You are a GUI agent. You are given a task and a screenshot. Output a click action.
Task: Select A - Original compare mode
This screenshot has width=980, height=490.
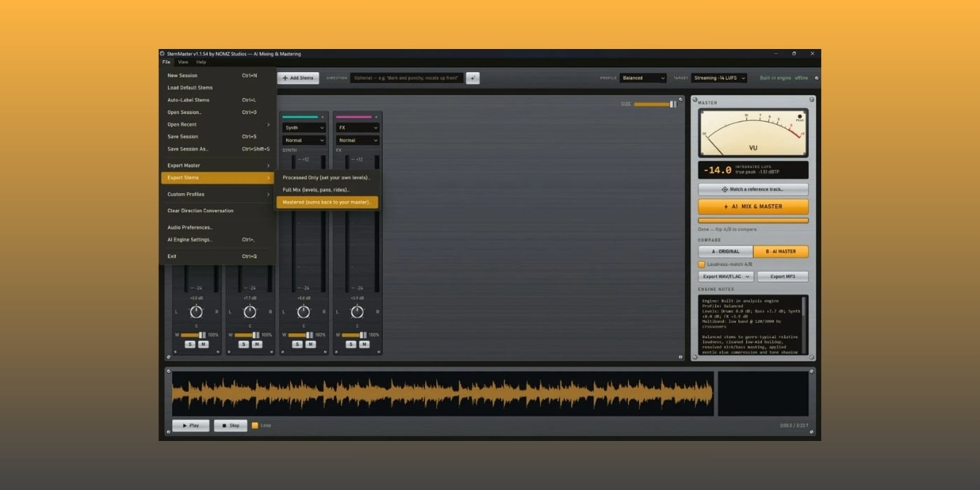[725, 251]
